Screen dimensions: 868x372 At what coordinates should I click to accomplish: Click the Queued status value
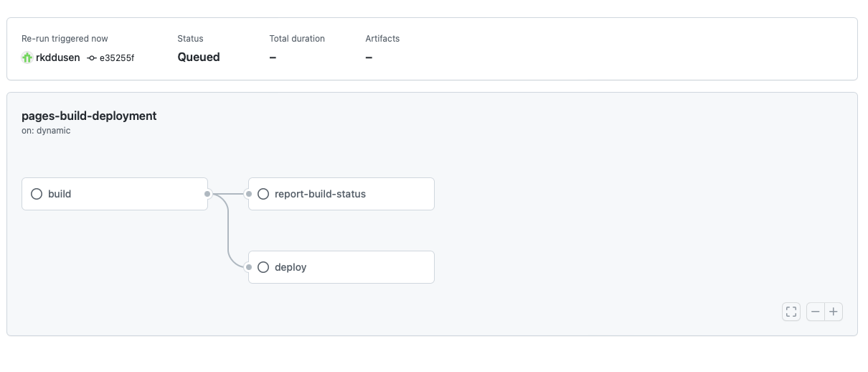tap(199, 57)
